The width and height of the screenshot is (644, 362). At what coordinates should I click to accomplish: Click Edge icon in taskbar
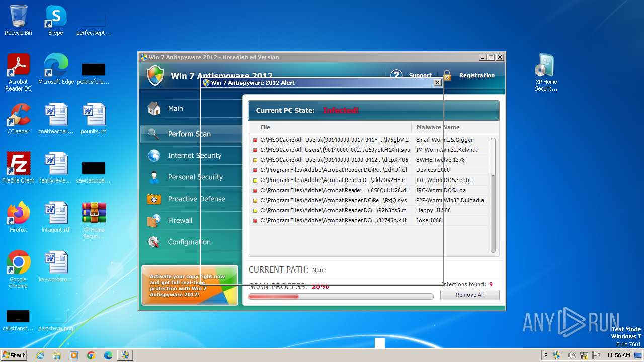(108, 355)
